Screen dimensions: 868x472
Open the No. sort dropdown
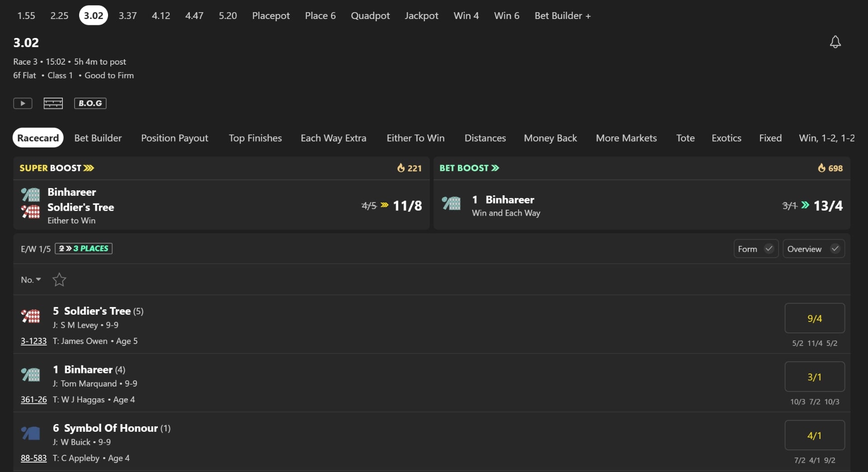tap(31, 279)
